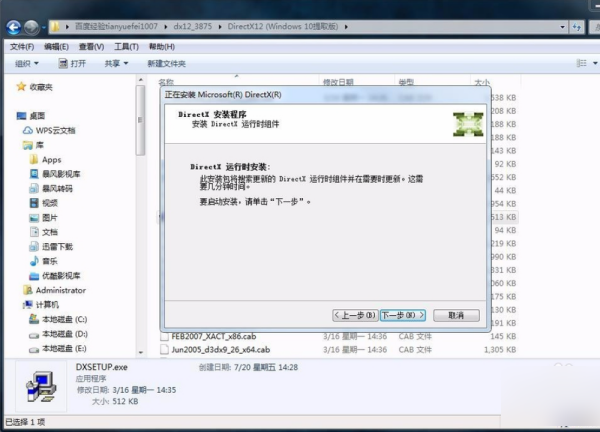Open the 编辑(E) menu
This screenshot has height=432, width=600.
pyautogui.click(x=56, y=47)
